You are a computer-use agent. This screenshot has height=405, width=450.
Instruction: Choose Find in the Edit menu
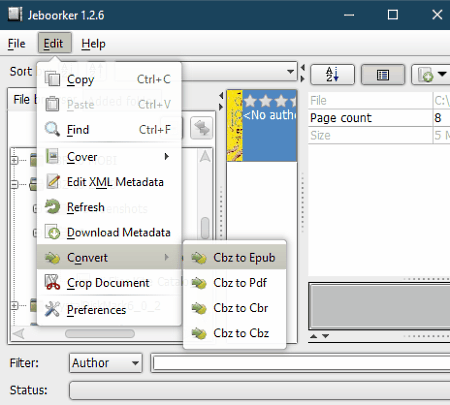[x=109, y=129]
